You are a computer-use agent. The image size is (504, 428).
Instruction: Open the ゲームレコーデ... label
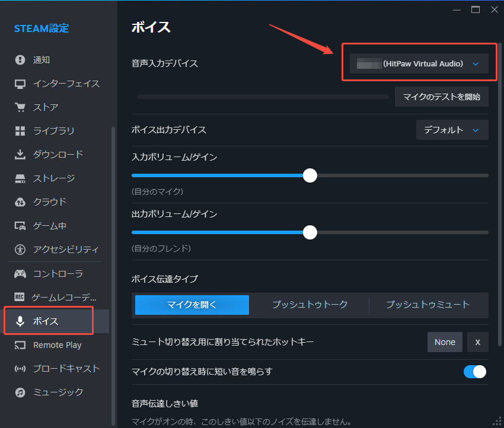tap(64, 297)
